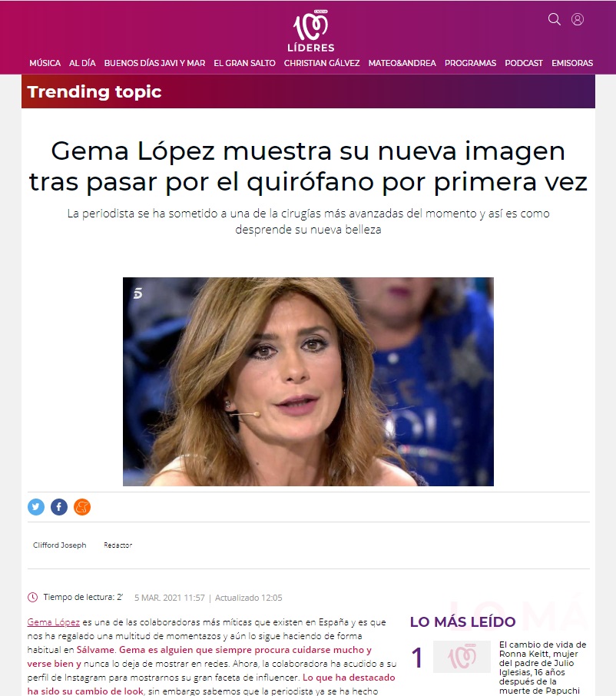The image size is (616, 696).
Task: Open the Emisoras menu
Action: click(572, 63)
